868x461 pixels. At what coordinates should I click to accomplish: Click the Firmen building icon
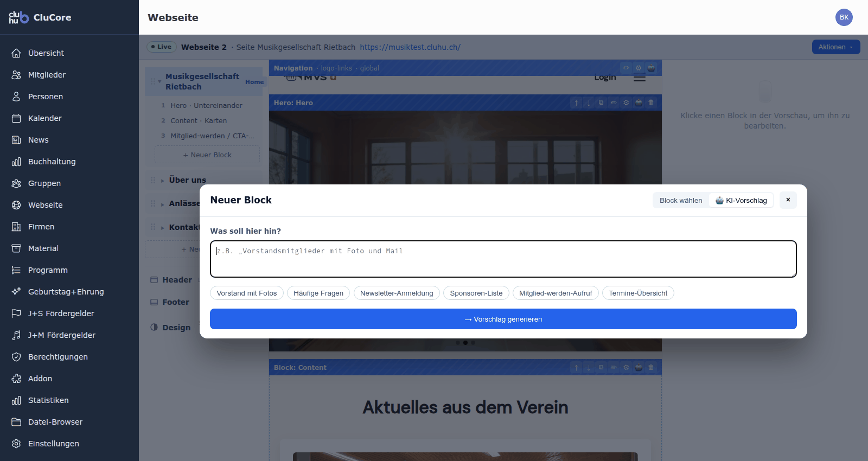tap(16, 227)
